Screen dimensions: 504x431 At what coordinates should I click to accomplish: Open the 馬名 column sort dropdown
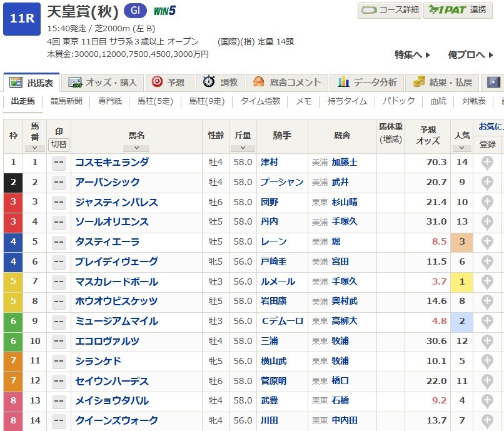[x=136, y=148]
